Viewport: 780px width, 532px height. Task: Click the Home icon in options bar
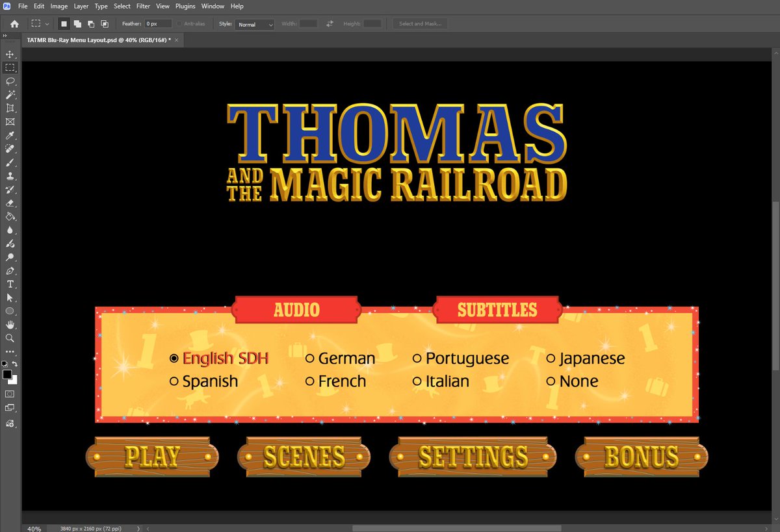coord(14,24)
